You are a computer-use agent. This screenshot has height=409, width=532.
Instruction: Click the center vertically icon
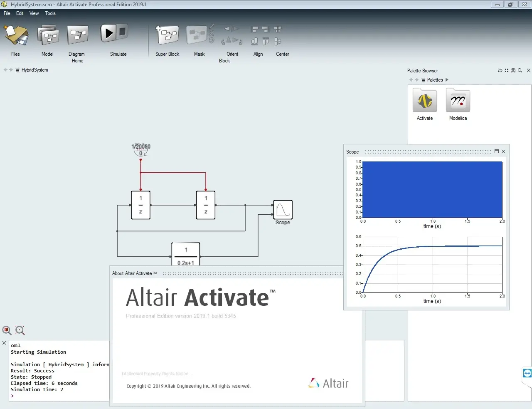[278, 41]
